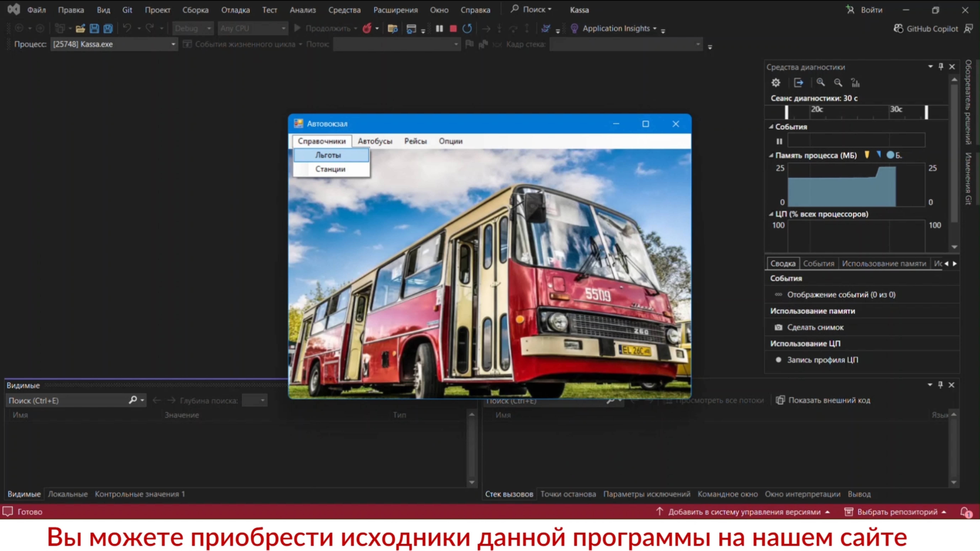Open Diagnostic Tools settings gear
The height and width of the screenshot is (551, 980).
coord(776,82)
